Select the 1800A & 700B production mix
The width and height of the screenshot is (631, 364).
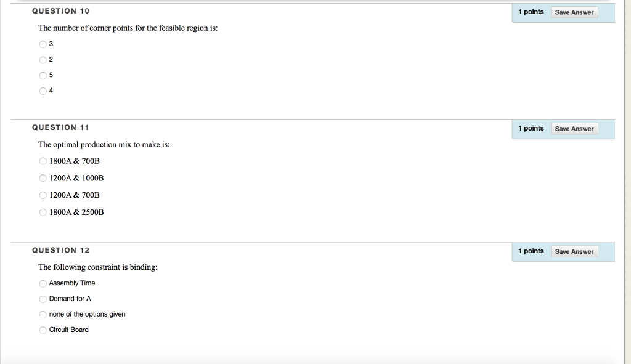click(x=43, y=161)
